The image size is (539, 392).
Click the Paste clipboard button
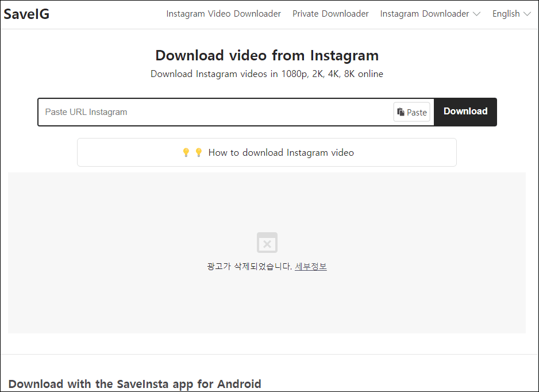[x=412, y=112]
